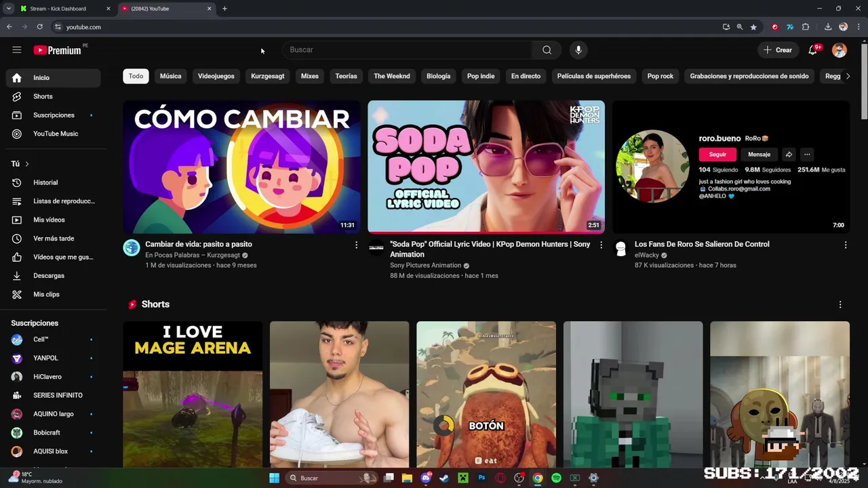Click the YouTube Premium logo
Viewport: 868px width, 488px height.
[x=58, y=50]
